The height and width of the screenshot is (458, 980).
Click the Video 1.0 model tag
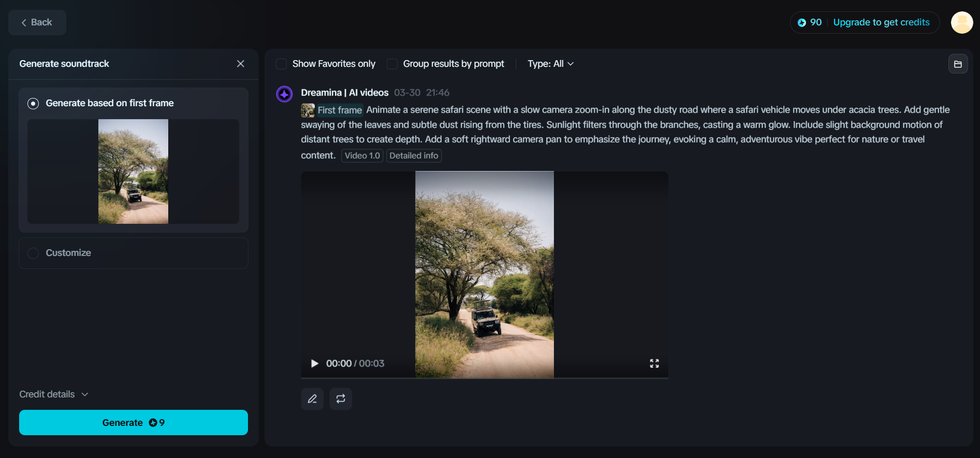(362, 155)
